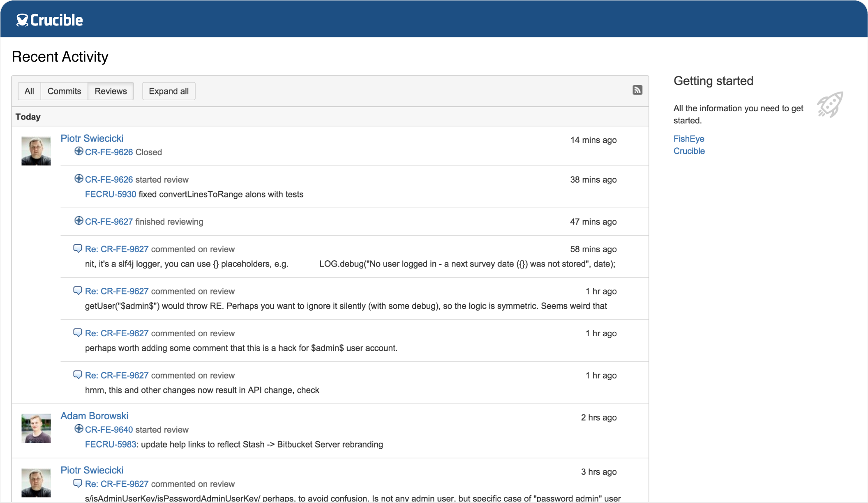Open the FECRU-5930 commit link
The image size is (868, 503).
point(110,194)
